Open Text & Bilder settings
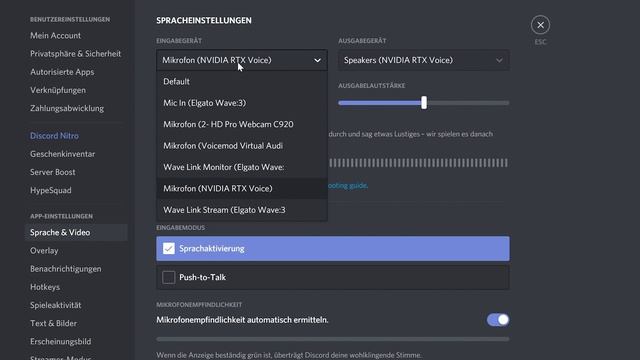The height and width of the screenshot is (360, 640). pyautogui.click(x=53, y=323)
